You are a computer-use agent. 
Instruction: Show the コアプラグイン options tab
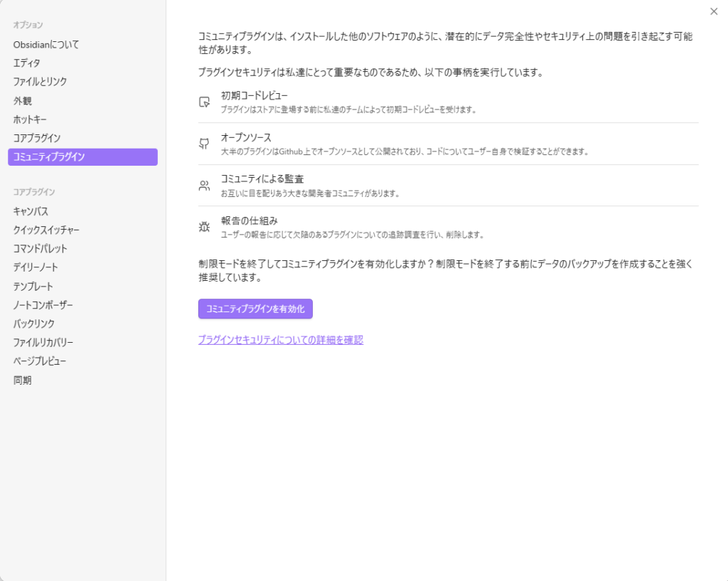(x=37, y=138)
